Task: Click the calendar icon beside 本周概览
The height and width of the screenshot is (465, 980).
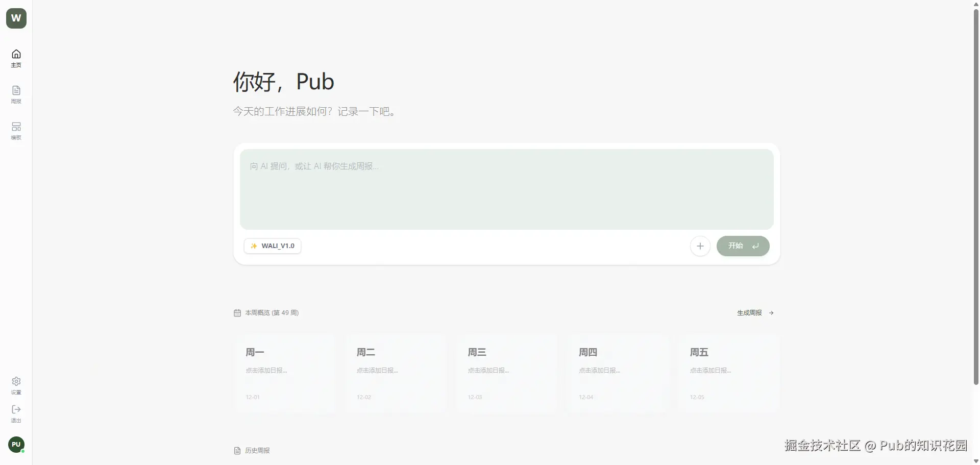Action: tap(237, 313)
